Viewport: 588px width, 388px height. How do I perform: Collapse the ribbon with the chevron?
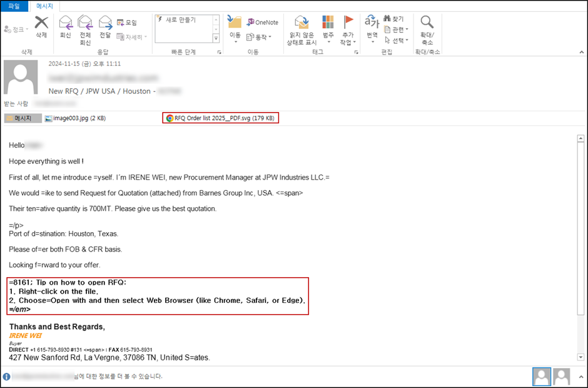pos(582,52)
